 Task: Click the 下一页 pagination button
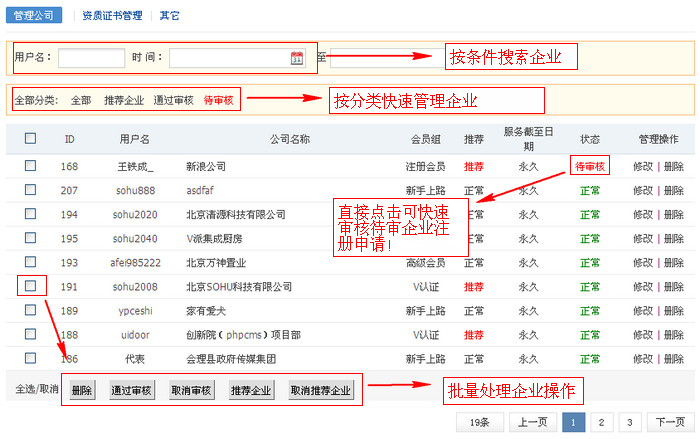670,422
